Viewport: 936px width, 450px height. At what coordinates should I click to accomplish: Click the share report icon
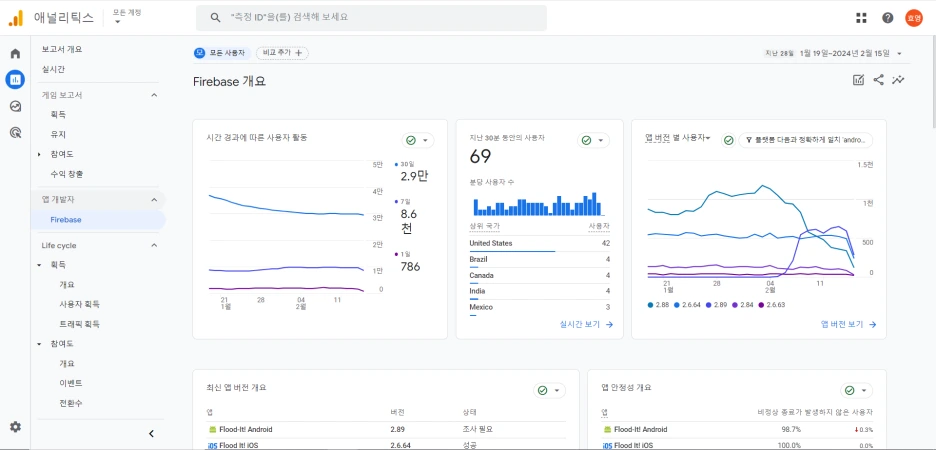click(x=878, y=80)
